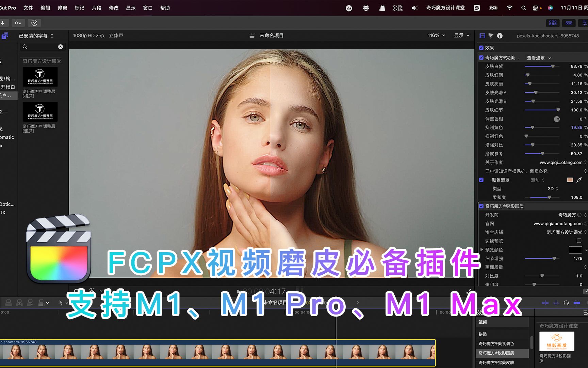The height and width of the screenshot is (368, 588).
Task: Select 奇巧魔方®锐影画质 effects category
Action: (502, 353)
